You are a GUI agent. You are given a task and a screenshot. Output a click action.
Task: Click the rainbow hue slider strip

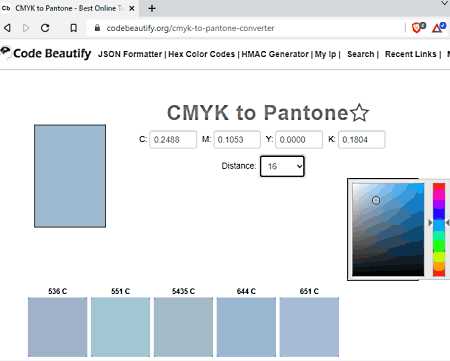[439, 229]
